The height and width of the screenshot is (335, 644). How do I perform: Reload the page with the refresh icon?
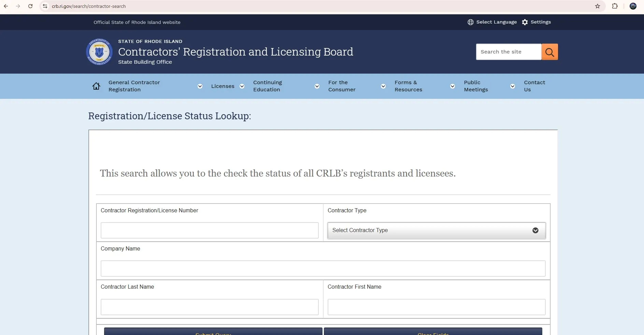click(30, 6)
